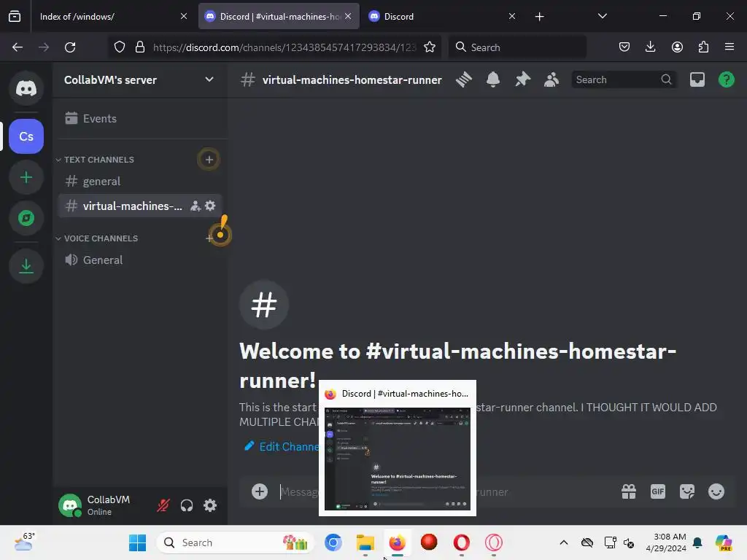Open Discord User Settings gear
Screen dimensions: 747x560
[x=210, y=505]
